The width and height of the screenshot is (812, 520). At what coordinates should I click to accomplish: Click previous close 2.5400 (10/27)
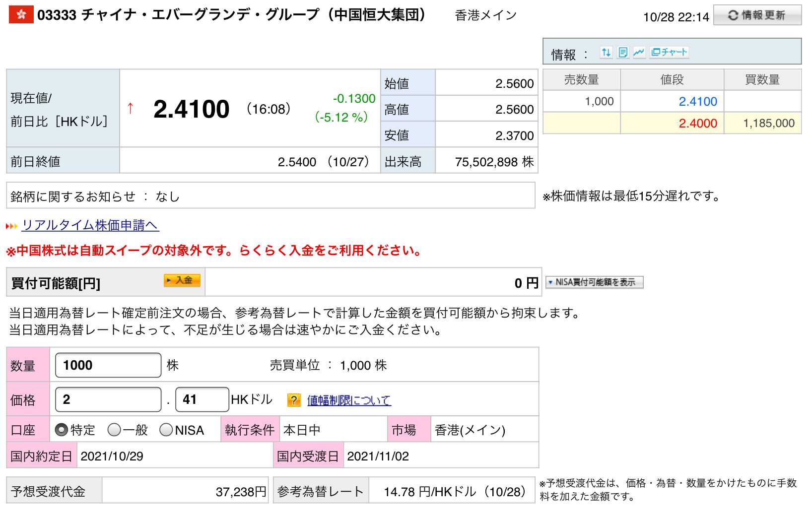click(324, 162)
